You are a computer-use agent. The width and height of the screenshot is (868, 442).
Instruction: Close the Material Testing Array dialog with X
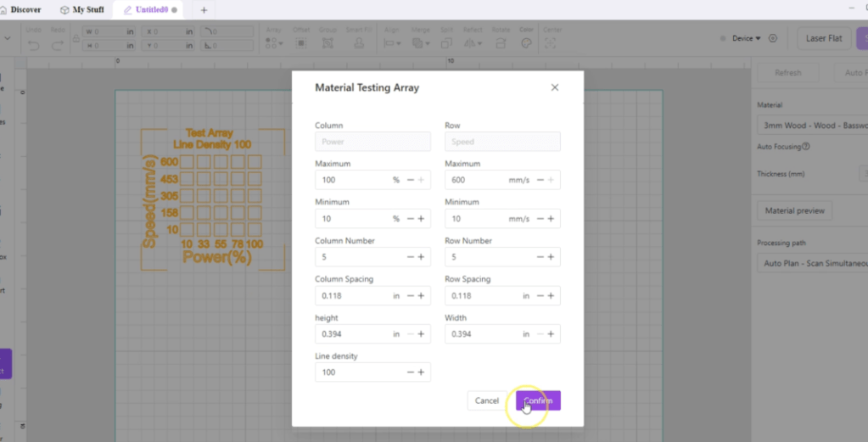coord(555,87)
